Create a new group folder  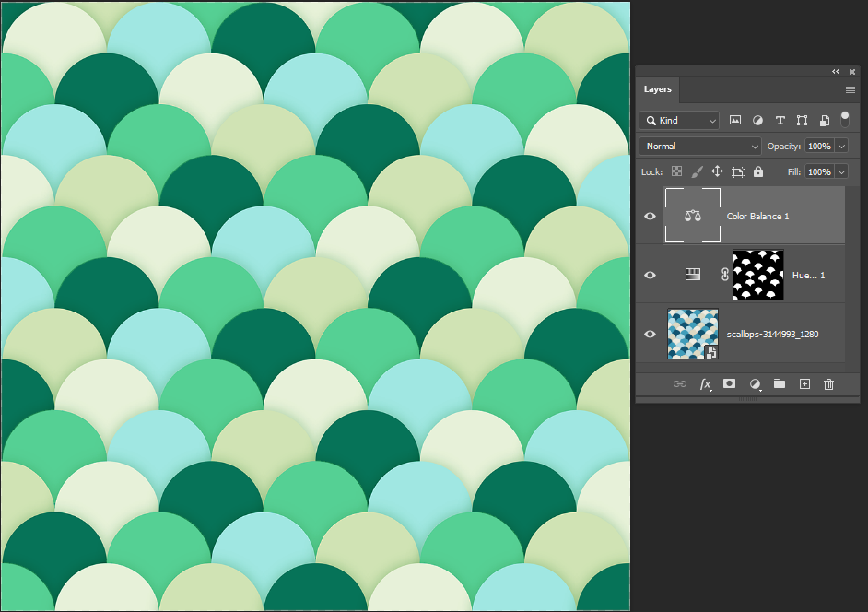[x=780, y=383]
